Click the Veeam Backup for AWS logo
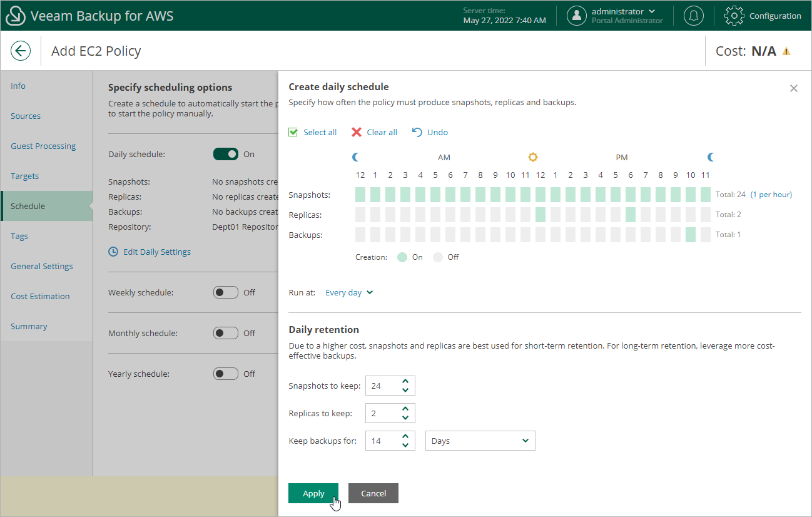Image resolution: width=812 pixels, height=517 pixels. click(15, 15)
